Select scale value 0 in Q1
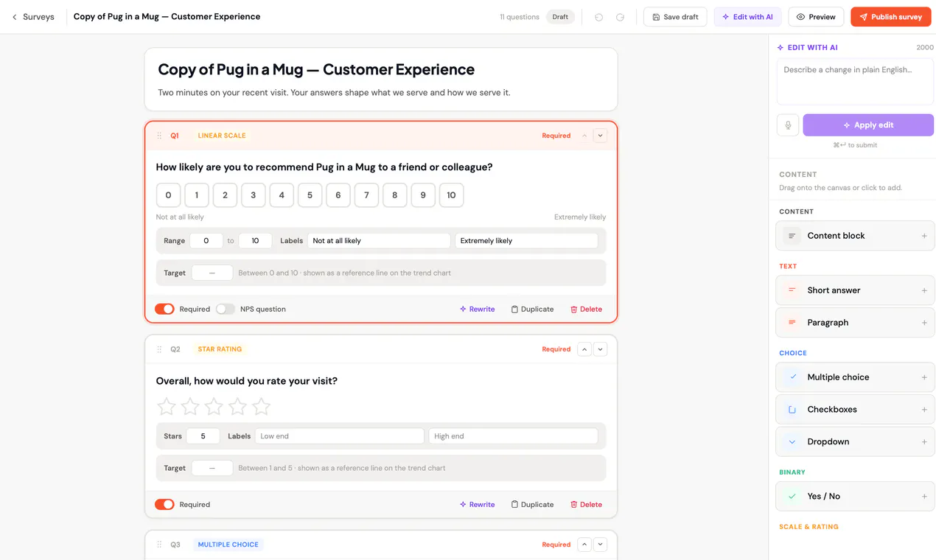The height and width of the screenshot is (560, 936). coord(168,195)
